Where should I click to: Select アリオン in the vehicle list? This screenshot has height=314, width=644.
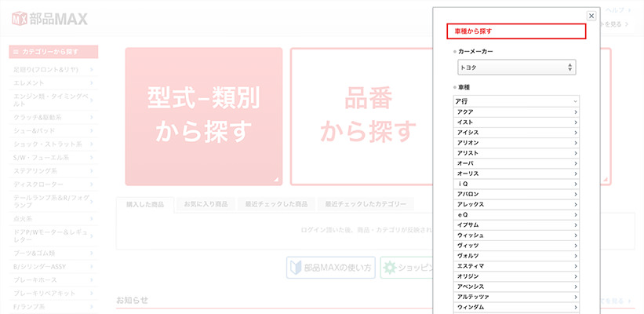(x=516, y=143)
